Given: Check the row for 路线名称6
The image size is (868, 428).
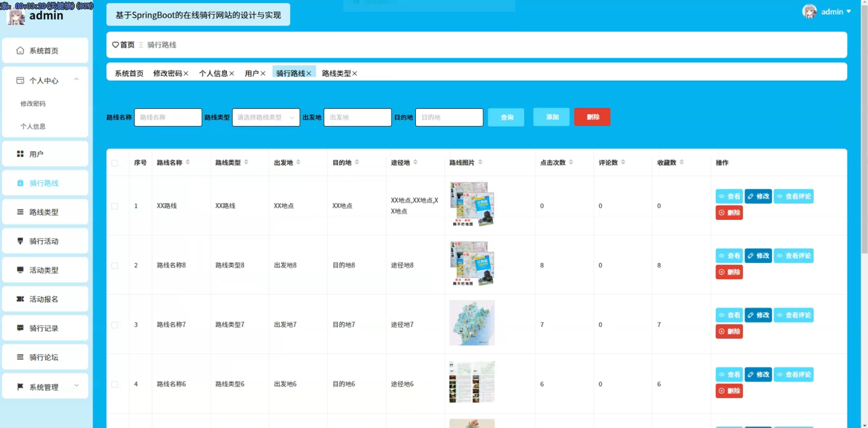Looking at the screenshot, I should point(115,384).
